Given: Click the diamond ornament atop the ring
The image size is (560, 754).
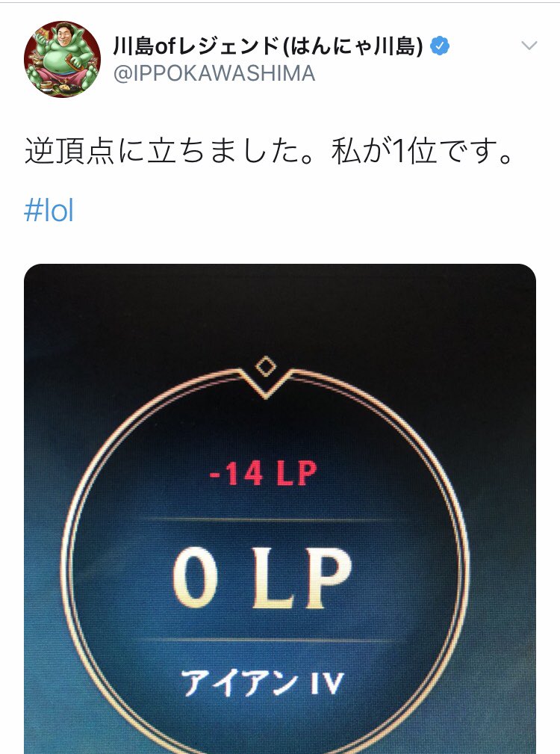Looking at the screenshot, I should (265, 367).
